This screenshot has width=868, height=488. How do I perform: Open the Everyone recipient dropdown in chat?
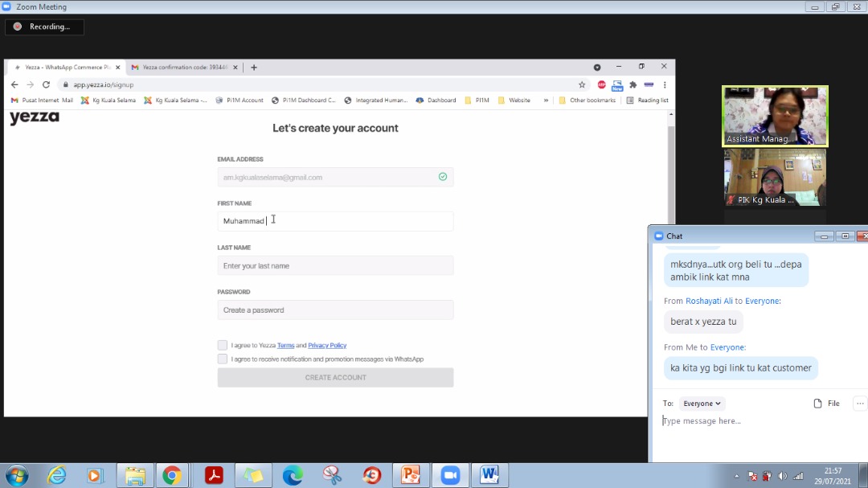(702, 404)
